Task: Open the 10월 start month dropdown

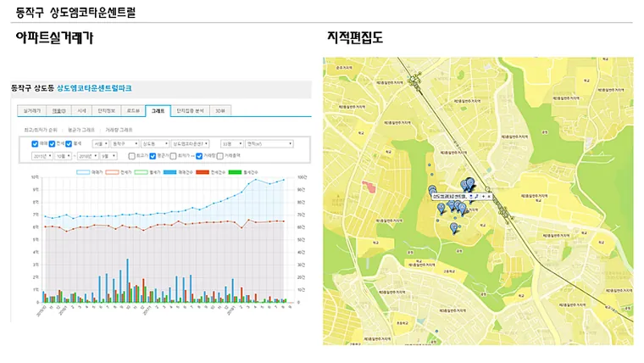Action: [64, 156]
